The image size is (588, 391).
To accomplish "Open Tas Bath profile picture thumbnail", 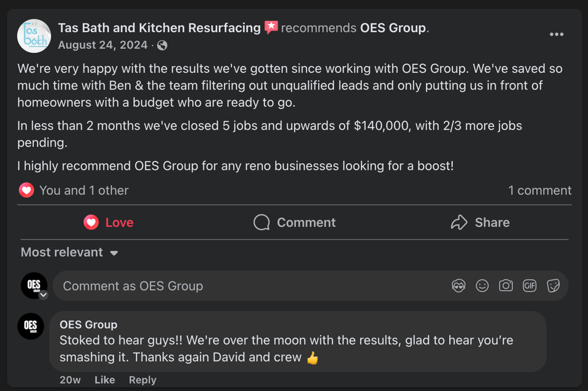I will point(34,36).
